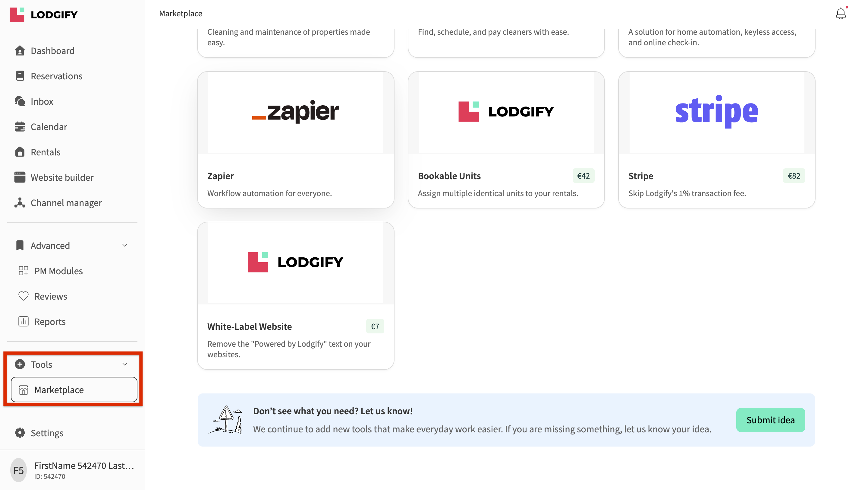Open the Zapier integration card
The image size is (868, 490).
click(x=295, y=140)
